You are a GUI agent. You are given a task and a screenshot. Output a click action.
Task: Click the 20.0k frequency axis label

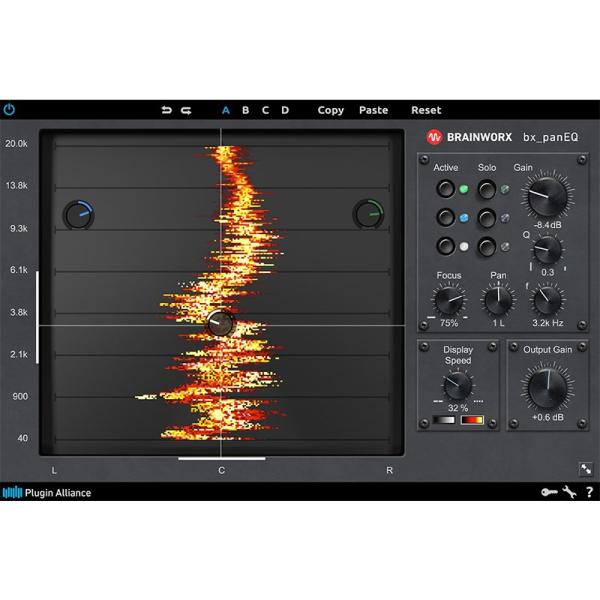click(16, 143)
